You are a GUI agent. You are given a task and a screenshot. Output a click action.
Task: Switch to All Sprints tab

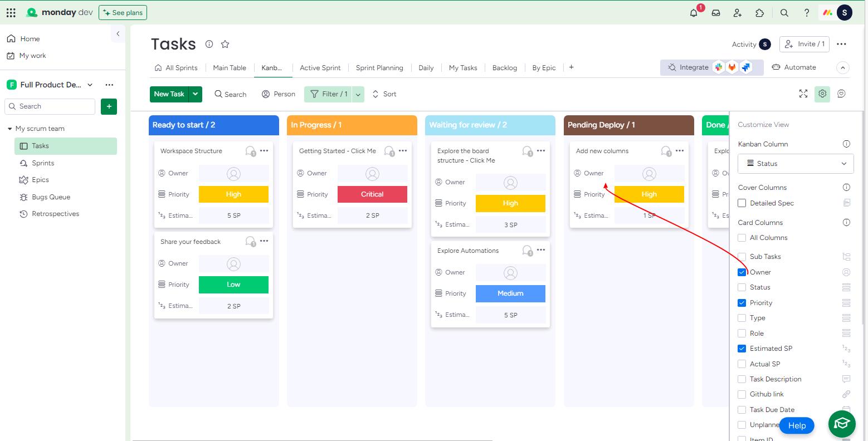tap(176, 67)
